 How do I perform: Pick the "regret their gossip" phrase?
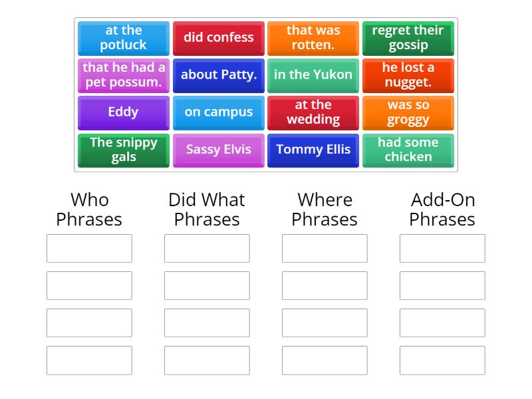(x=408, y=38)
